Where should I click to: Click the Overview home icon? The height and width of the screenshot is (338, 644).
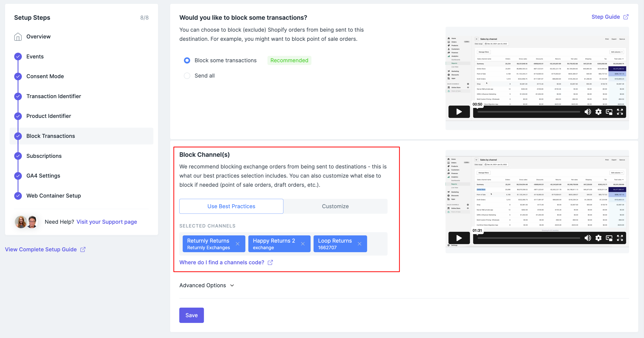[18, 37]
